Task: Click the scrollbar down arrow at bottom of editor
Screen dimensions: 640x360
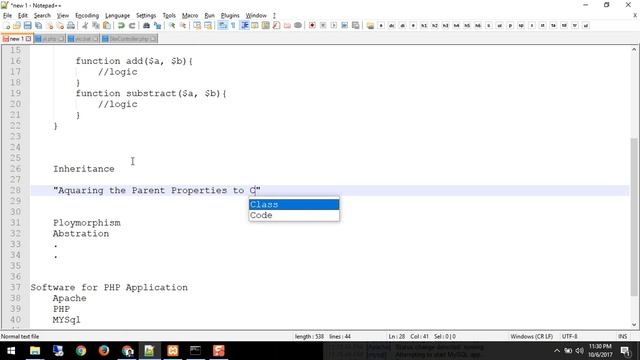Action: point(633,325)
